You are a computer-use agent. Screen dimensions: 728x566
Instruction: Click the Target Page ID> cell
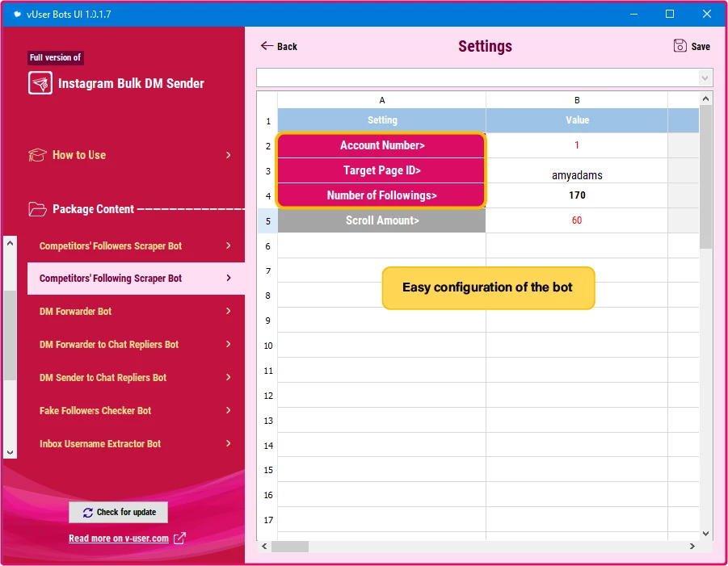(x=381, y=170)
